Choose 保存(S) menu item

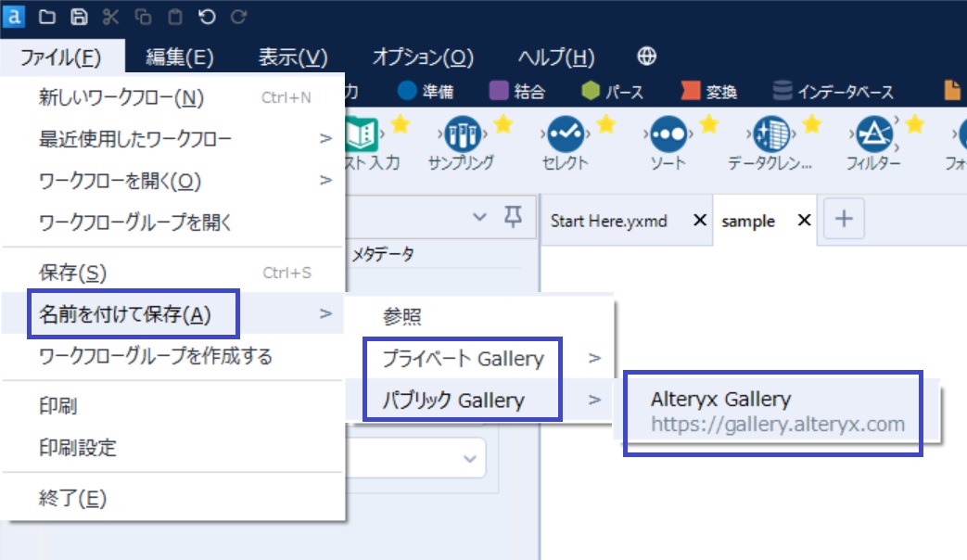point(172,273)
